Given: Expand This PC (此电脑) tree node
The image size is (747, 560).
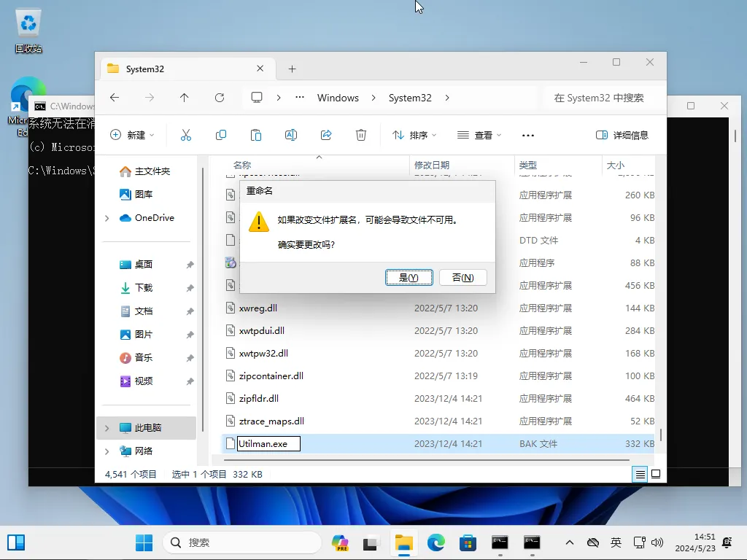Looking at the screenshot, I should [x=107, y=428].
